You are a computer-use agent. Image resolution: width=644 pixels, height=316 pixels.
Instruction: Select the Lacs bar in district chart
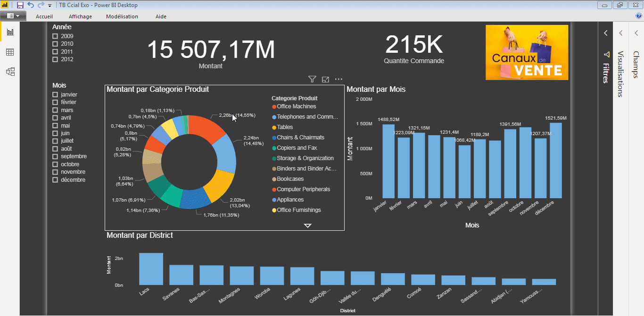pos(151,269)
